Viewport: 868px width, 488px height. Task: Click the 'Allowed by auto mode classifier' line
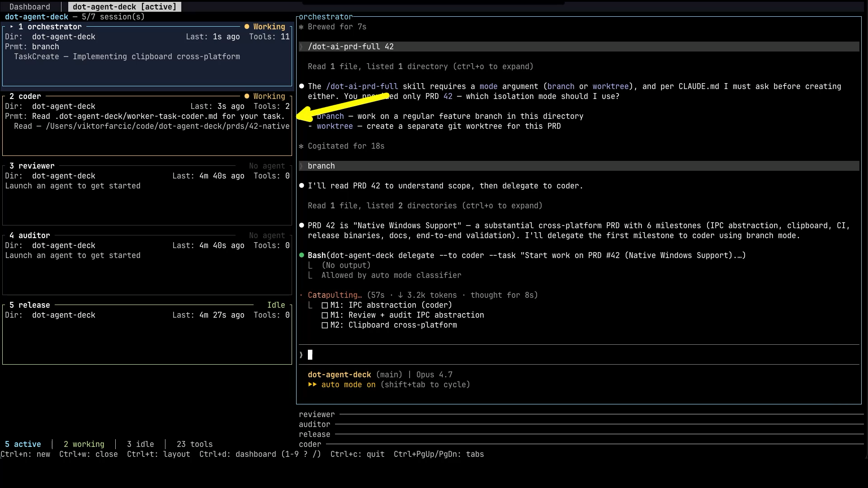pos(392,275)
